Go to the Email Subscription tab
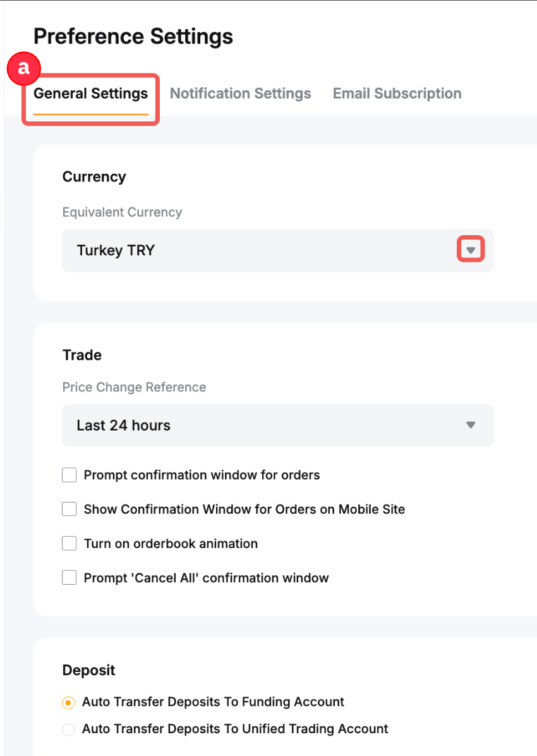Screen dimensions: 537x756 point(397,94)
